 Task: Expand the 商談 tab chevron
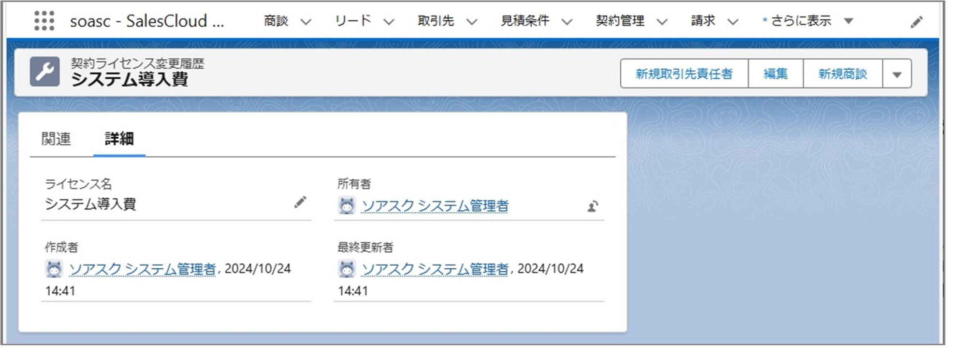coord(306,22)
